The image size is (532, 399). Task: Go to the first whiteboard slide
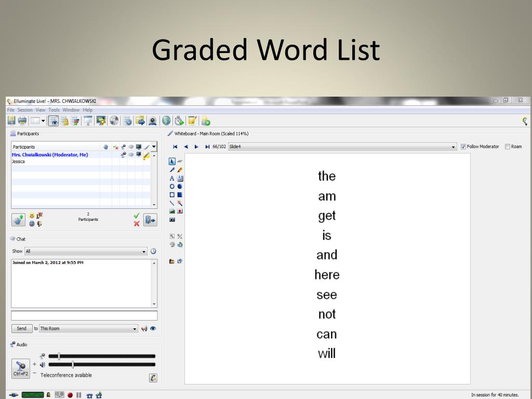[175, 147]
